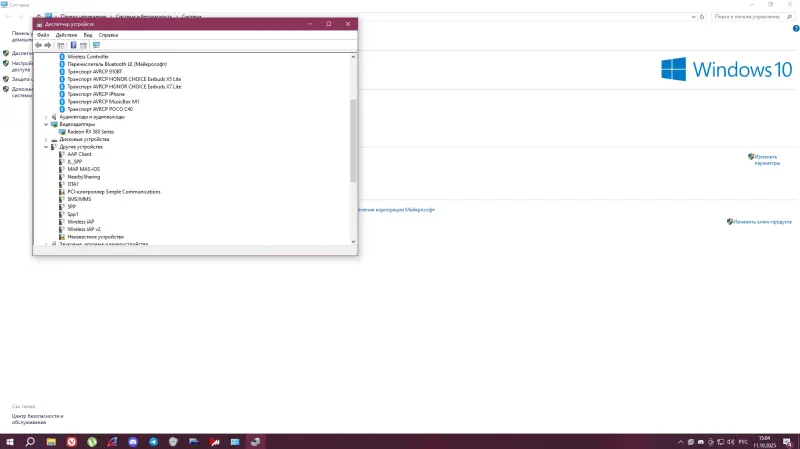The height and width of the screenshot is (449, 800).
Task: Open the Действие menu
Action: coord(66,34)
